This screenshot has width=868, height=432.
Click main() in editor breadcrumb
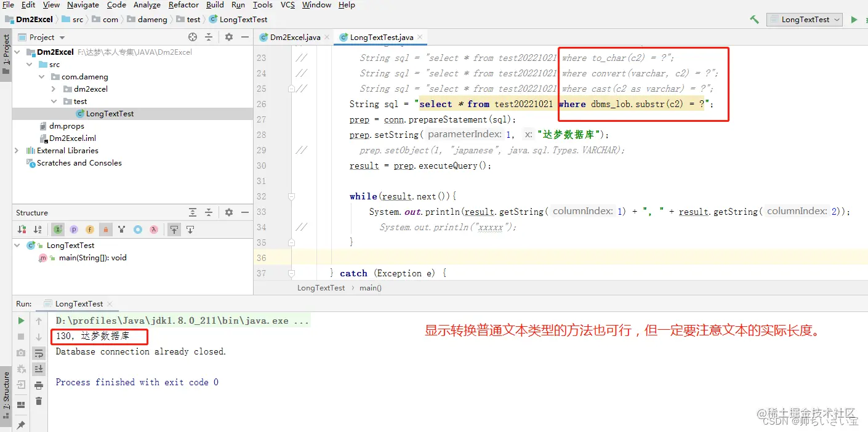[x=371, y=288]
